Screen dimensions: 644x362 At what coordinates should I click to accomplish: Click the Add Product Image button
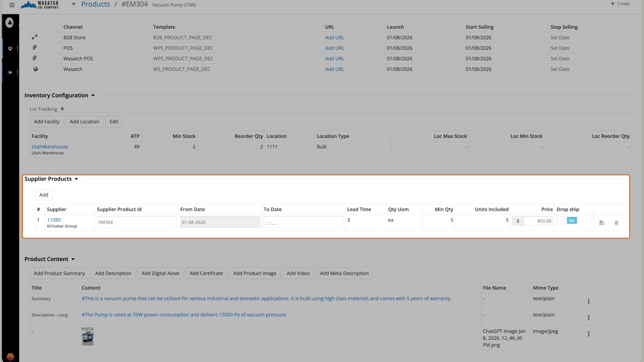[x=255, y=273]
